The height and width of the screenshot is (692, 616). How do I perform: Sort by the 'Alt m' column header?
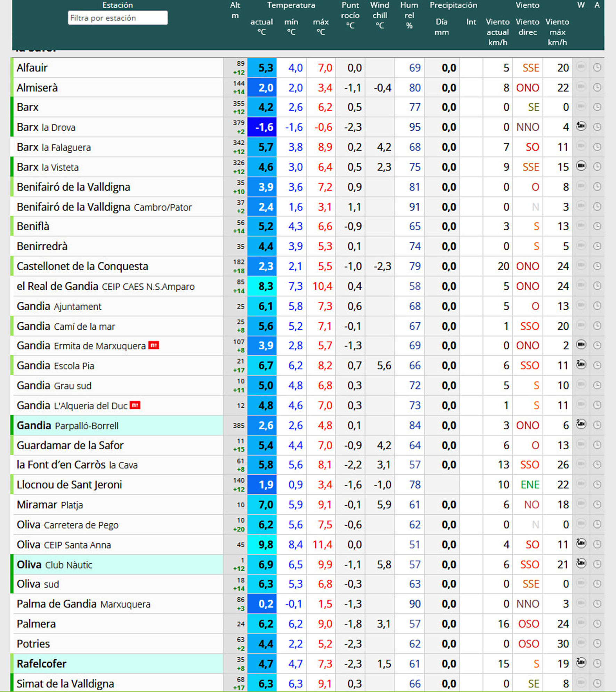click(235, 10)
